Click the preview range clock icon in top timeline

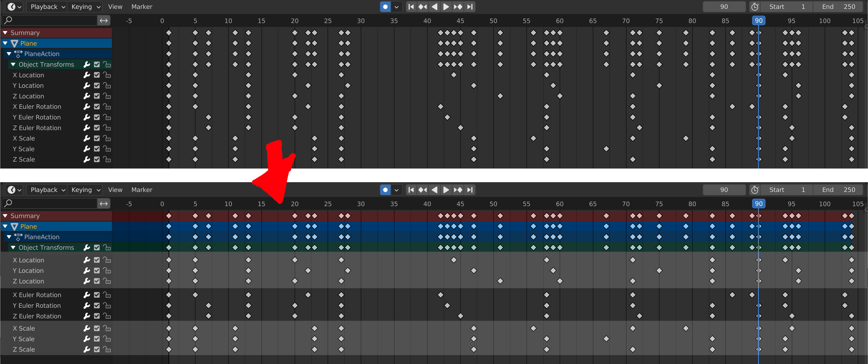point(755,7)
